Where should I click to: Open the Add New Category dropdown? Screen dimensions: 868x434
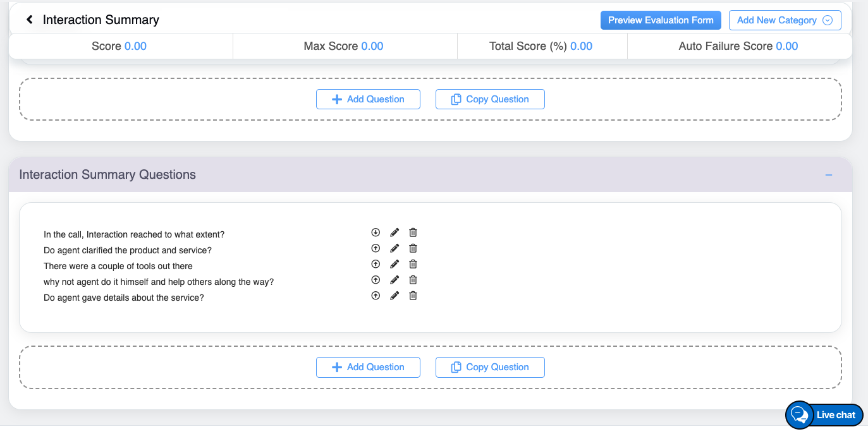(785, 20)
